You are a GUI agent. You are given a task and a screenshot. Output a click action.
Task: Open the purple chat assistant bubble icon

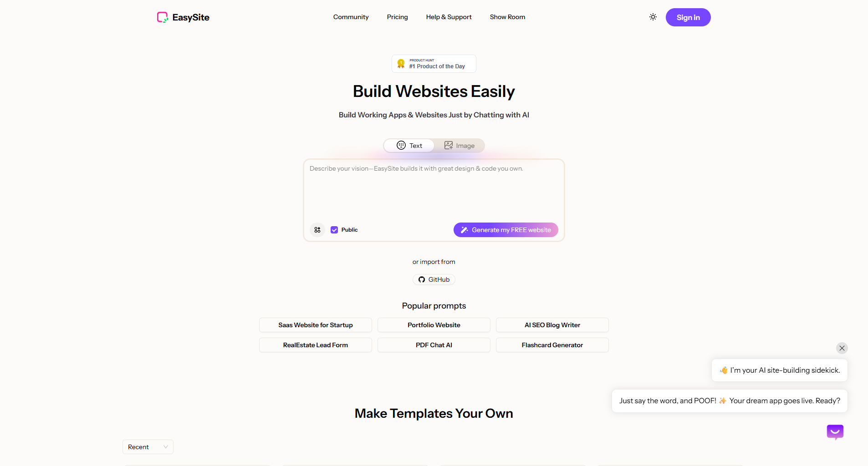(835, 432)
